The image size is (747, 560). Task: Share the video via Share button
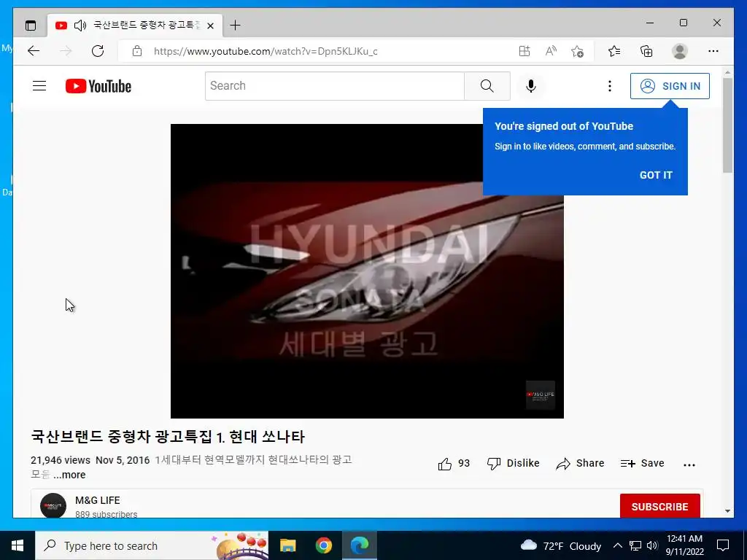(x=580, y=463)
